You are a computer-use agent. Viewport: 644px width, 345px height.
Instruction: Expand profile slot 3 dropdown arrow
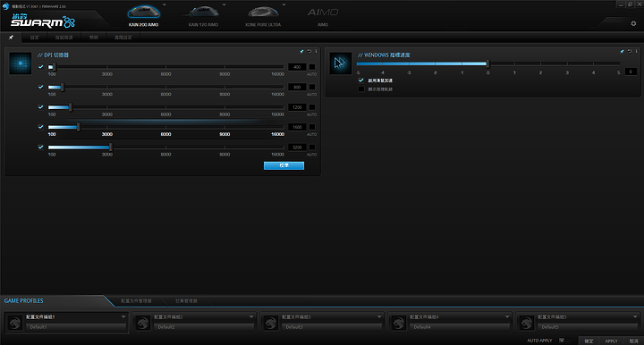(x=379, y=316)
